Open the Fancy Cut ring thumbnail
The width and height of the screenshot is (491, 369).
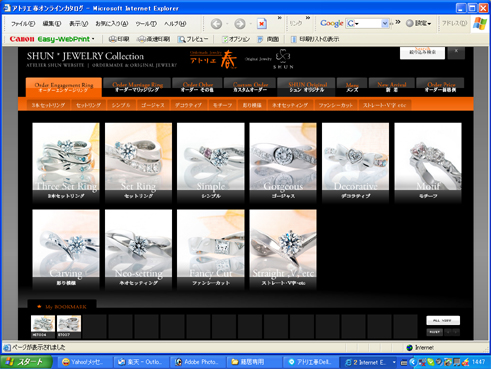click(211, 249)
